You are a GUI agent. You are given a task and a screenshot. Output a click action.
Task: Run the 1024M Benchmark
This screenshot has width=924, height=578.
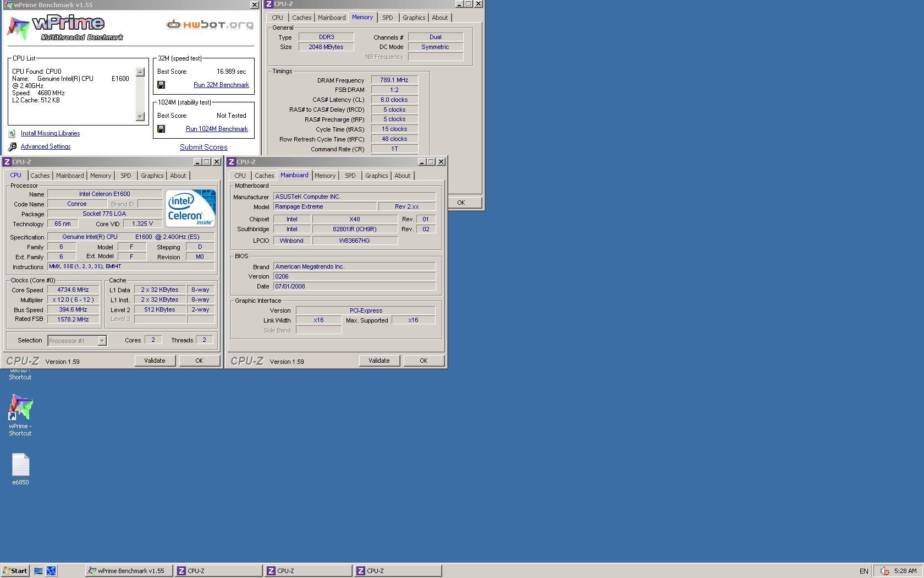pyautogui.click(x=217, y=129)
